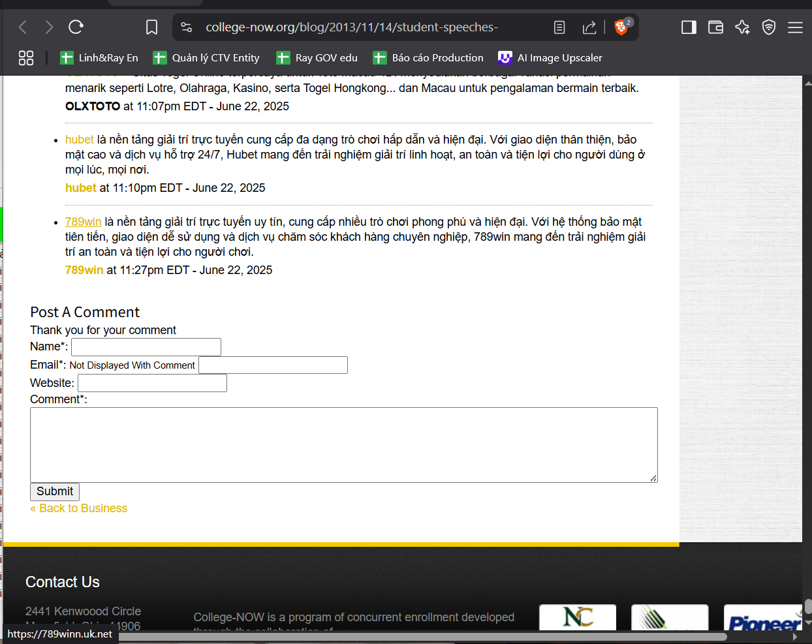812x644 pixels.
Task: Open the Brave VPN shield icon
Action: pos(769,27)
